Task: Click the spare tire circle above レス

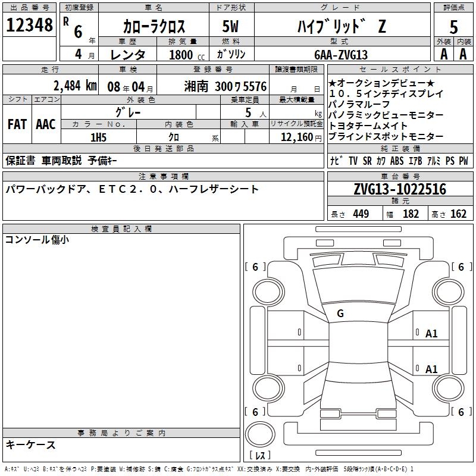Action: (x=259, y=434)
